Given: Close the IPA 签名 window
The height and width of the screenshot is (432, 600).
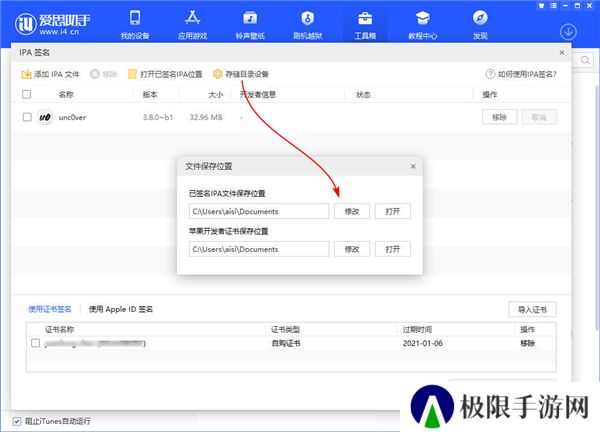Looking at the screenshot, I should [x=562, y=52].
